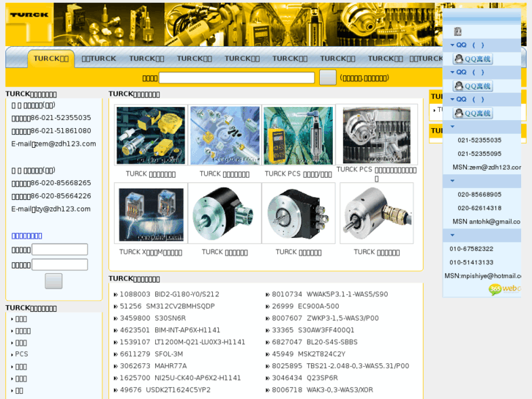
Task: Open product link 4623501 BIM-INT-AP6X-H1141
Action: pos(170,330)
